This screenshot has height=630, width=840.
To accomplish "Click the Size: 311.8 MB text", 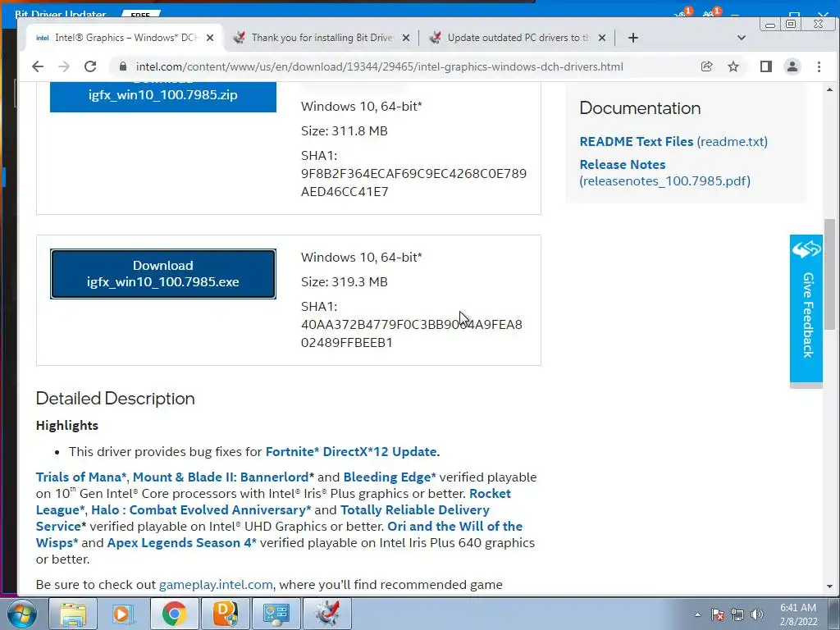I will coord(345,130).
